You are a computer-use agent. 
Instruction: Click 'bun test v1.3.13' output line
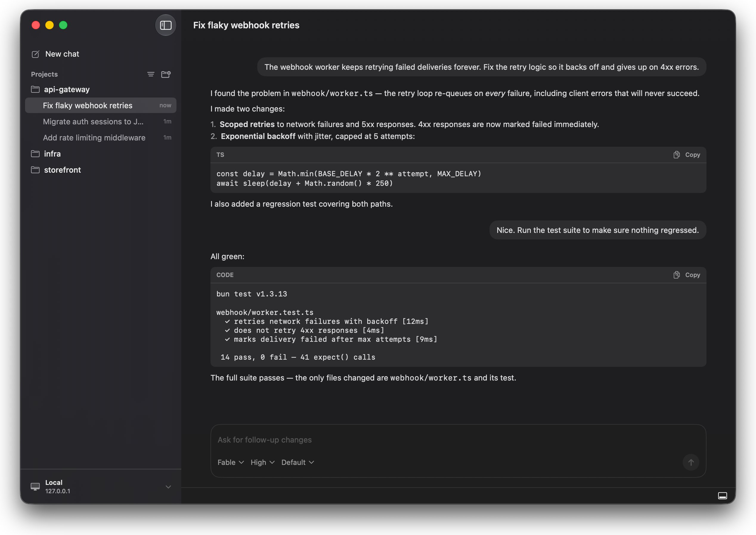[252, 294]
